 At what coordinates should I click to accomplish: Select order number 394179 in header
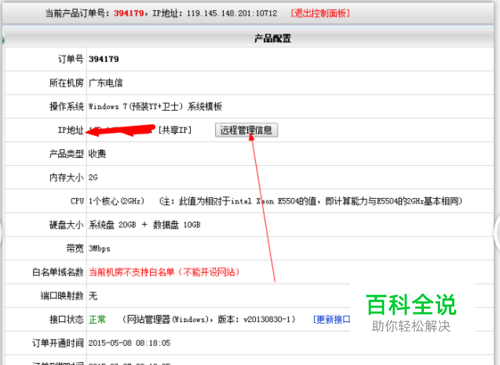tap(129, 13)
